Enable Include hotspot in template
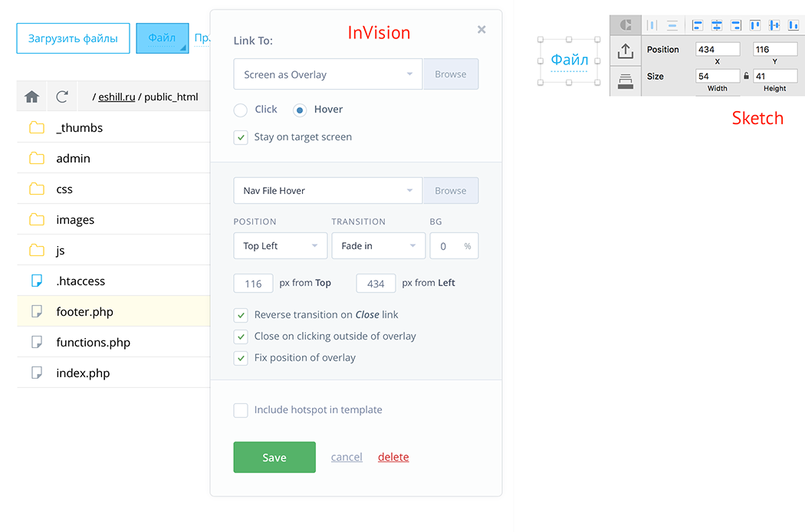The image size is (805, 532). point(241,410)
